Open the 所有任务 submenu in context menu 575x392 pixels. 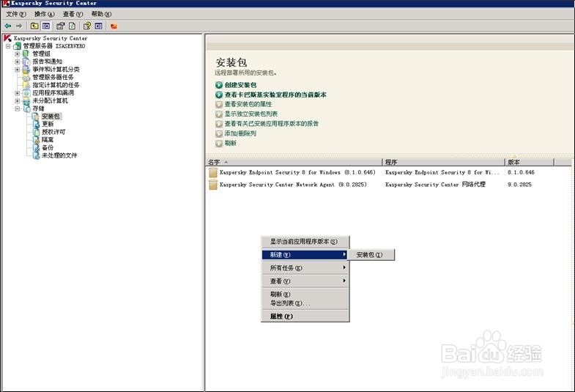point(305,268)
